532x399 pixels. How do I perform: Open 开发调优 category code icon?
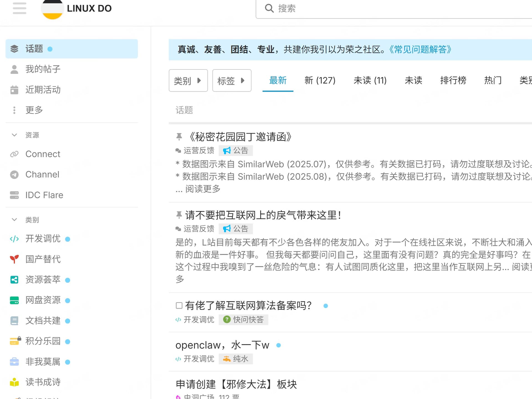(x=14, y=239)
